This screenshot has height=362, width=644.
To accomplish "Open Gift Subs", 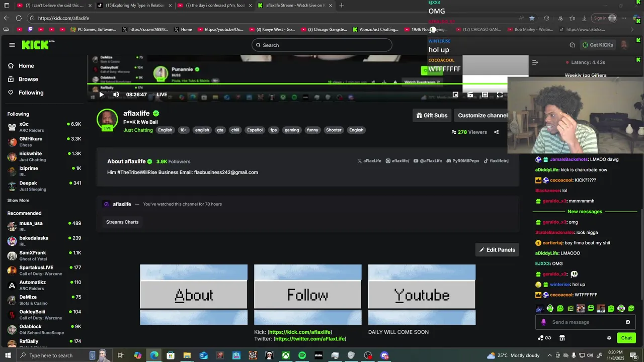I will tap(432, 115).
